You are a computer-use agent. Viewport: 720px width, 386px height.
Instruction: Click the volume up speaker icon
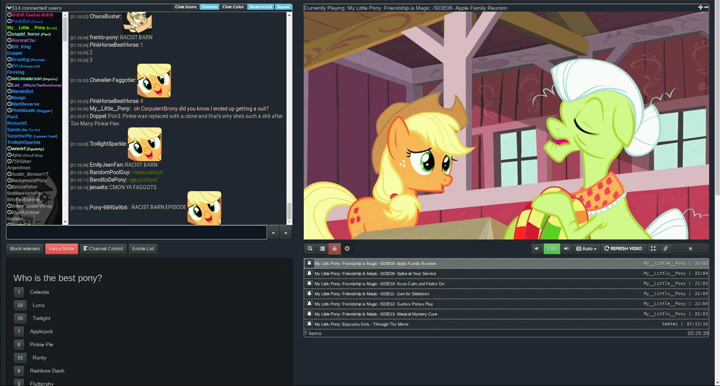click(x=566, y=248)
